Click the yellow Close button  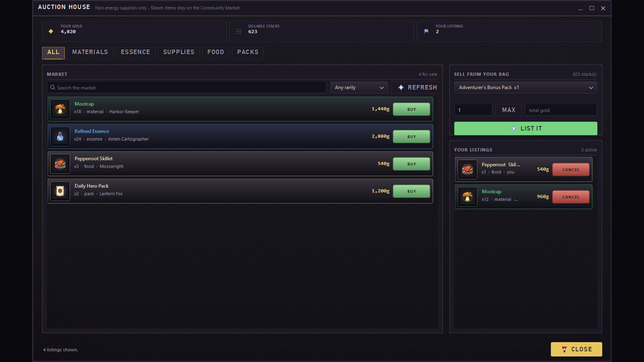tap(576, 349)
